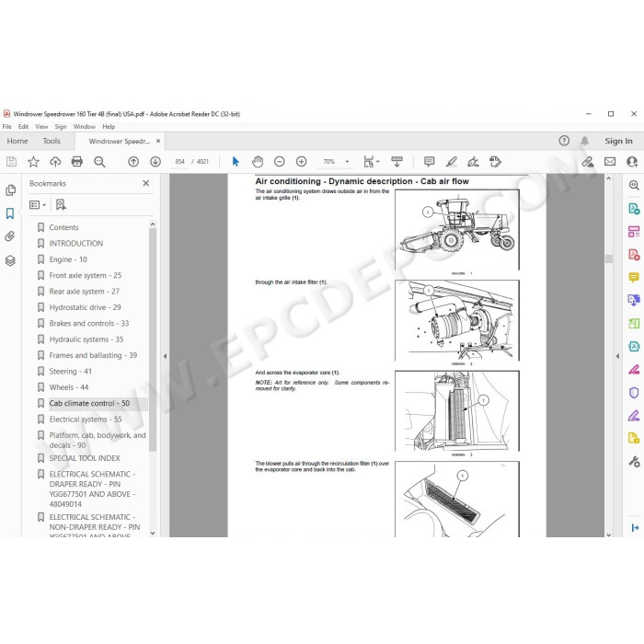Collapse the right tools pane arrow
644x644 pixels.
617,356
